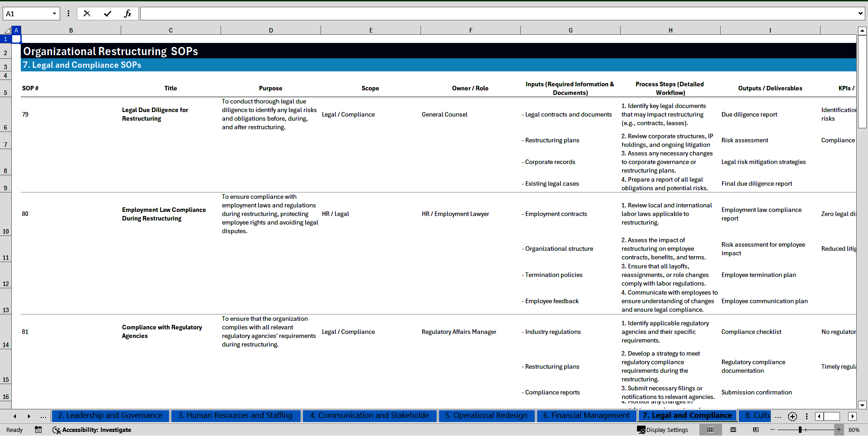Click the zoom in plus button
The height and width of the screenshot is (436, 868).
839,430
